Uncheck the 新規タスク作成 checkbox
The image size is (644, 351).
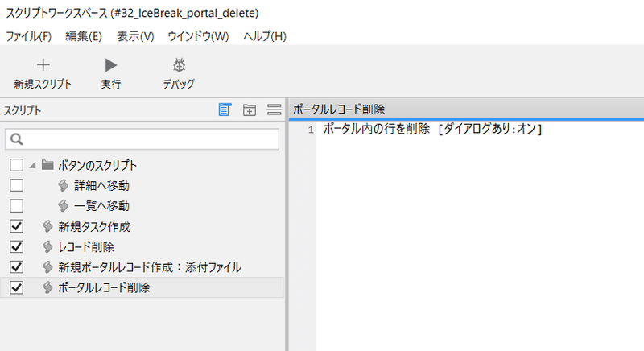tap(16, 226)
